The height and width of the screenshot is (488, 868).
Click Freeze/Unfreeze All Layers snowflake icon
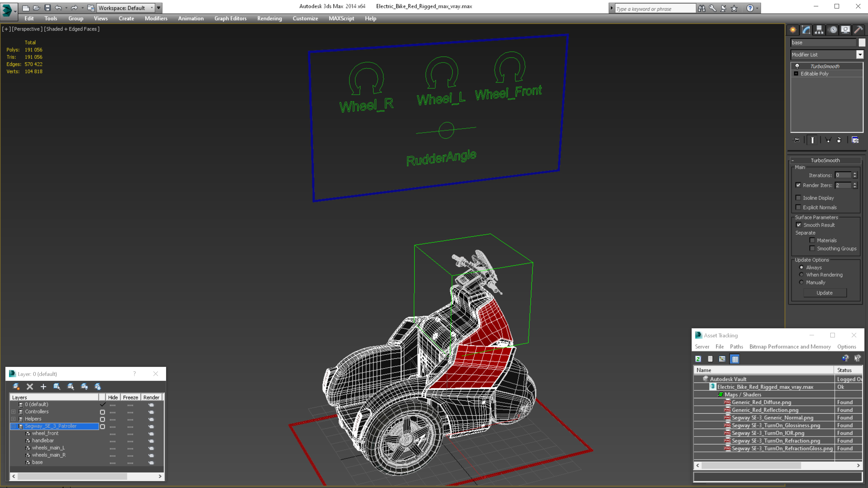98,386
